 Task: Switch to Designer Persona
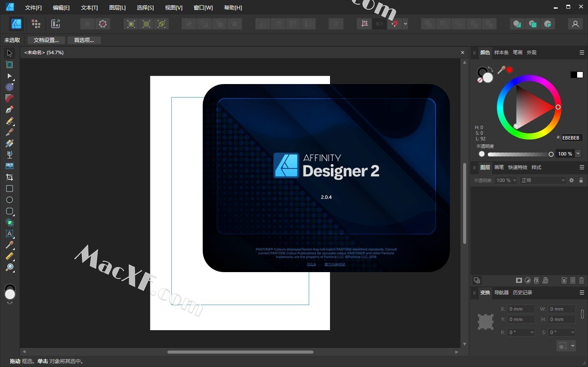(x=16, y=24)
